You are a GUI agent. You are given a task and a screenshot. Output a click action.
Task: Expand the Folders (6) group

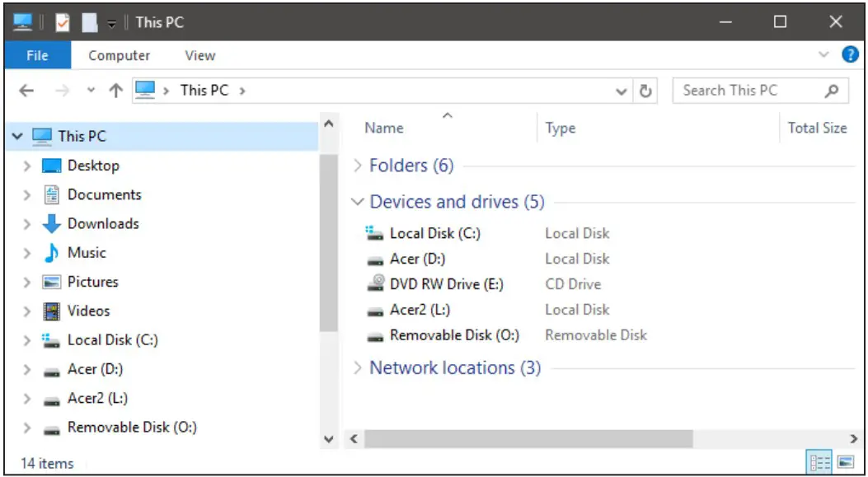(x=358, y=165)
